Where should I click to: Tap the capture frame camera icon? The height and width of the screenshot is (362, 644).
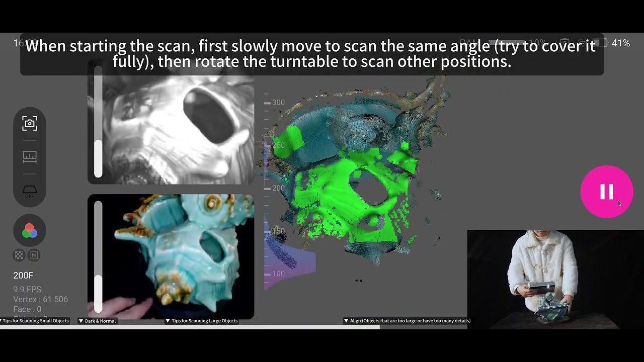(x=30, y=123)
